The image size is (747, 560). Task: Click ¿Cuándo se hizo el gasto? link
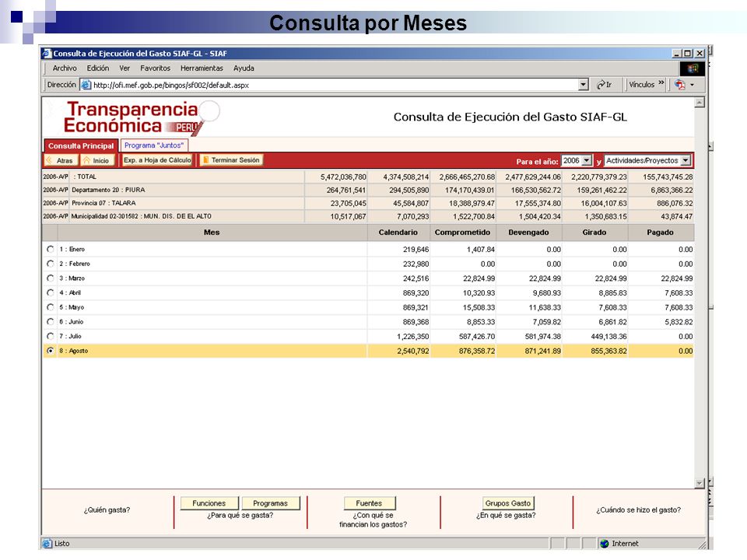click(x=638, y=509)
